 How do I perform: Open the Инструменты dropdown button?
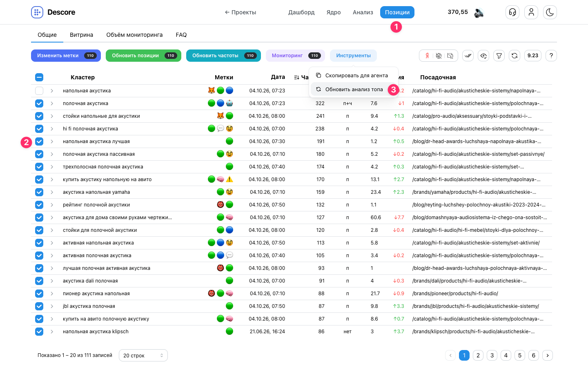click(x=354, y=56)
